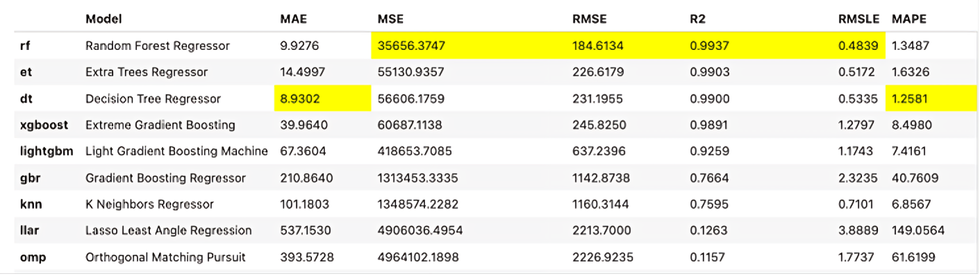Click the Model column header
Screen dimensions: 980x276
pyautogui.click(x=104, y=19)
